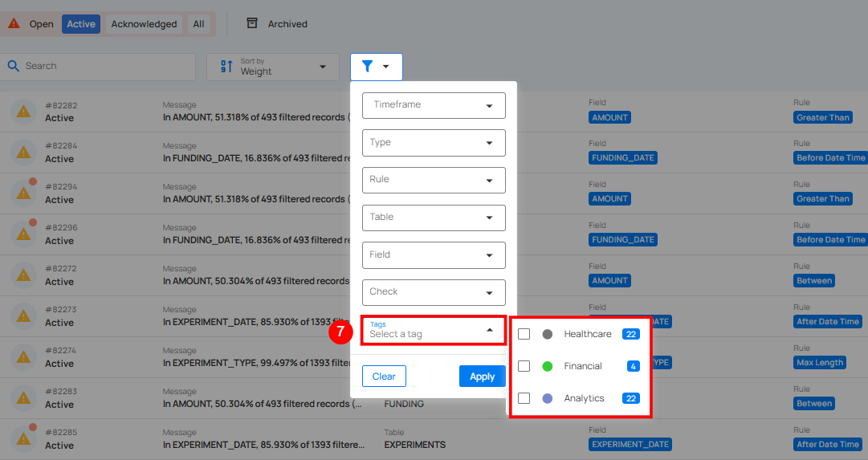Screen dimensions: 868x460
Task: Click the warning icon for anomaly #82274
Action: tap(23, 357)
